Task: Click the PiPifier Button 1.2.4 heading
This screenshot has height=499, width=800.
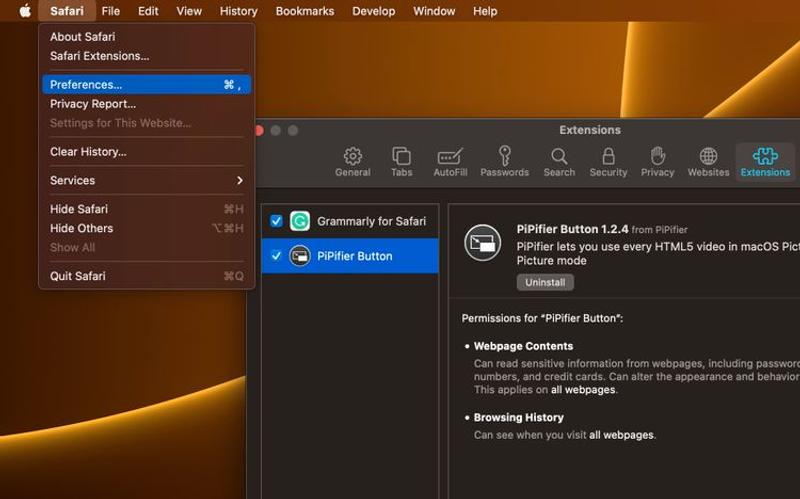Action: (572, 229)
